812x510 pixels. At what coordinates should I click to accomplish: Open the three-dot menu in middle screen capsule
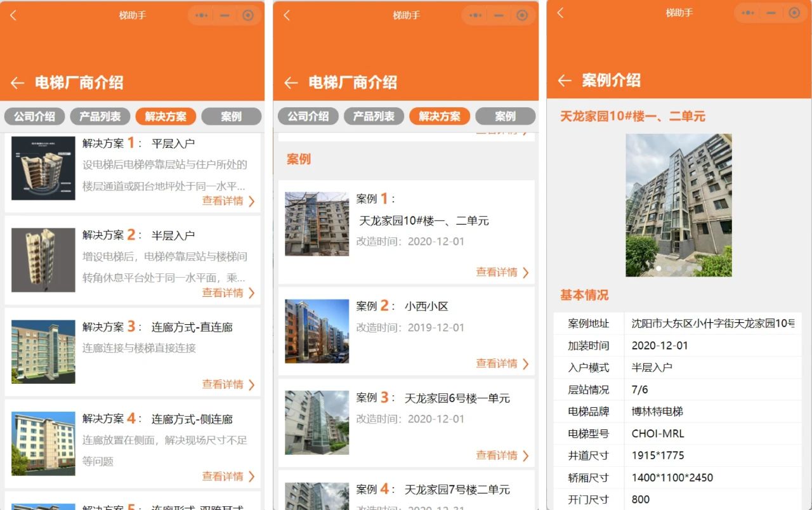(x=476, y=15)
